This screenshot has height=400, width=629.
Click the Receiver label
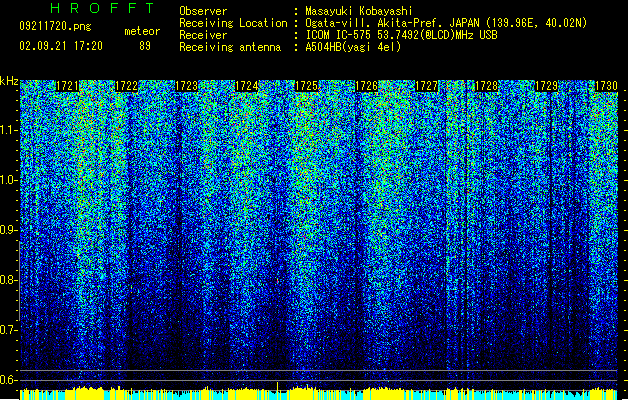coord(203,35)
